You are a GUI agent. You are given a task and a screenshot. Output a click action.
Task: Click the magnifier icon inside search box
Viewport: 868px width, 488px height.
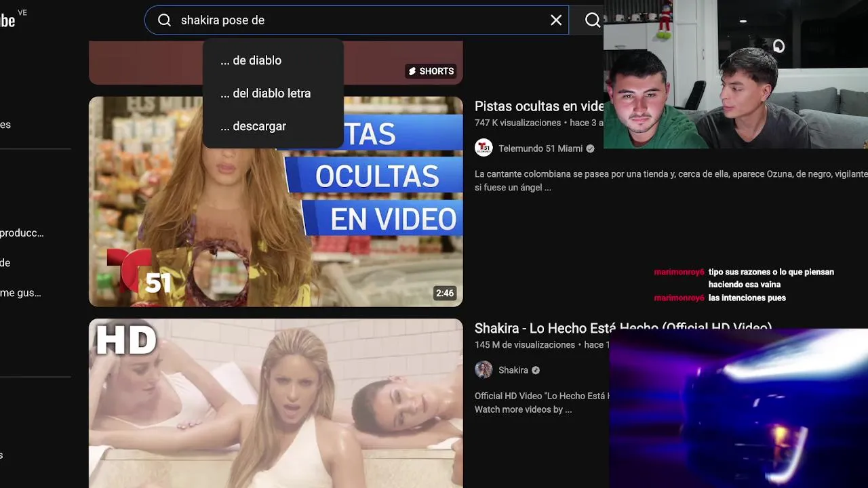pos(164,20)
